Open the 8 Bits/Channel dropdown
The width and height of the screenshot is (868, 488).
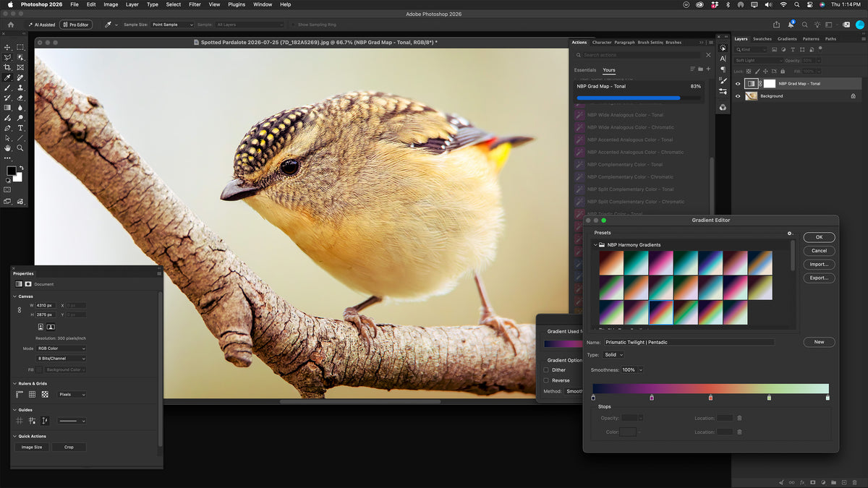click(61, 359)
